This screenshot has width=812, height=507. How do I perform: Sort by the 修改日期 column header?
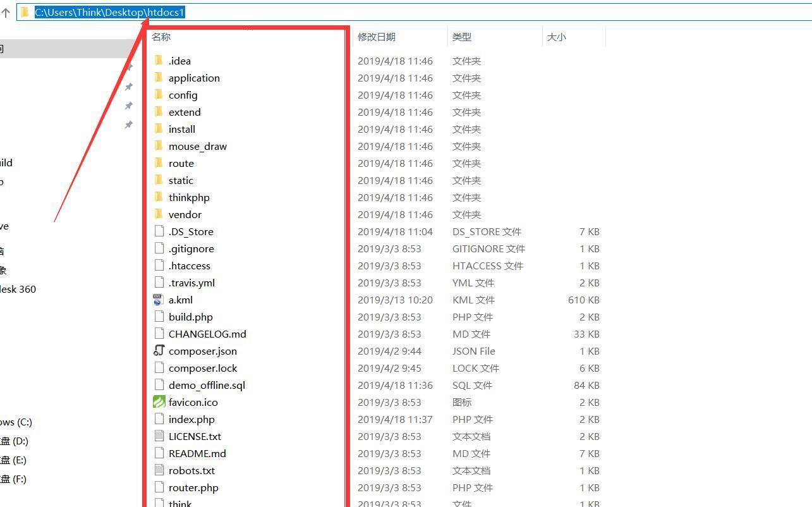click(377, 37)
